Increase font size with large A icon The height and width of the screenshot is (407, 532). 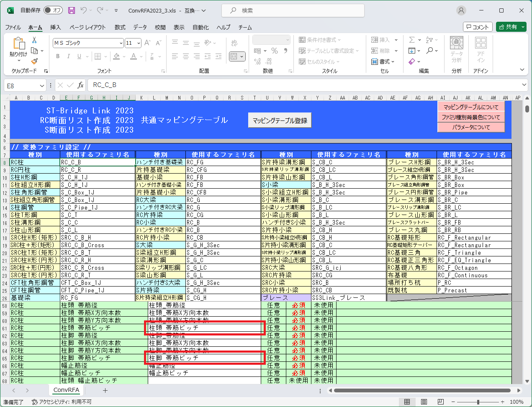pyautogui.click(x=147, y=43)
